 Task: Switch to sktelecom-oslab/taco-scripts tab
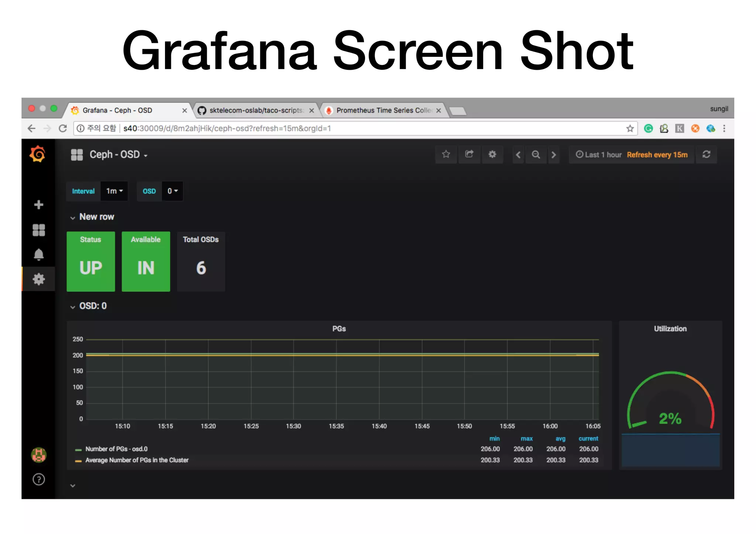pos(255,110)
